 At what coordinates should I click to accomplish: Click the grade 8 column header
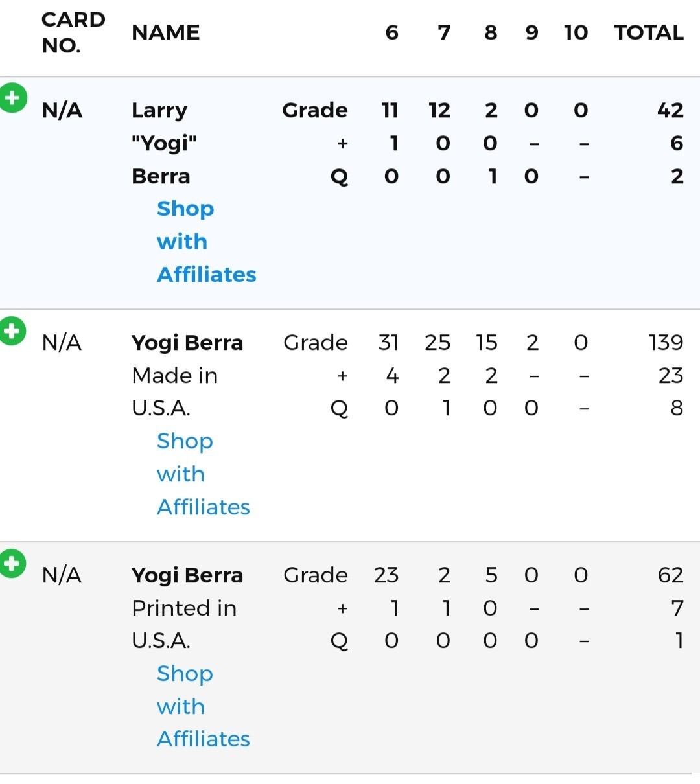(x=491, y=32)
